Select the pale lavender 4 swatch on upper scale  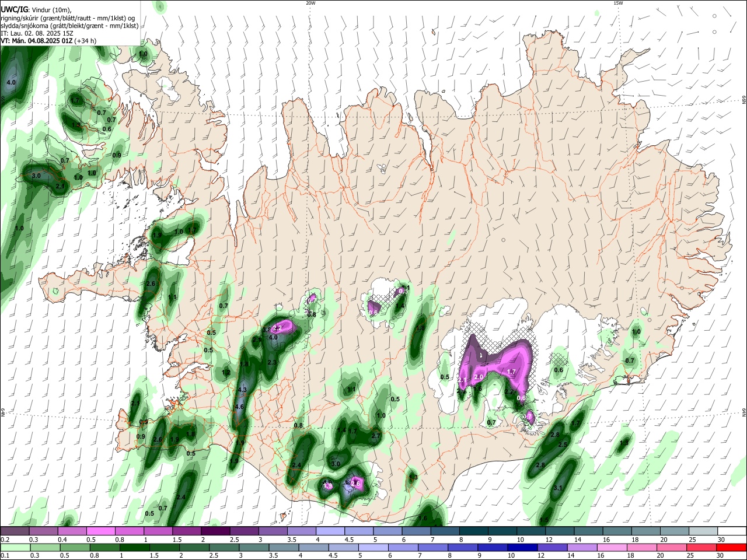pos(330,531)
